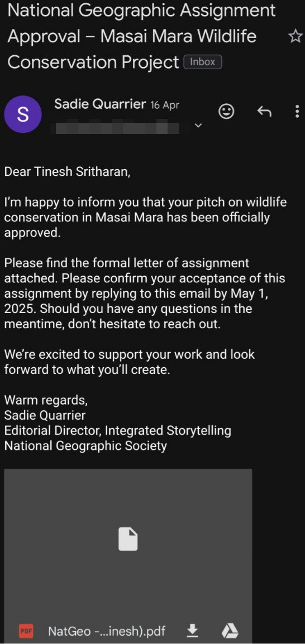Viewport: 305px width, 644px height.
Task: Click the red PDF file type icon
Action: pos(26,631)
